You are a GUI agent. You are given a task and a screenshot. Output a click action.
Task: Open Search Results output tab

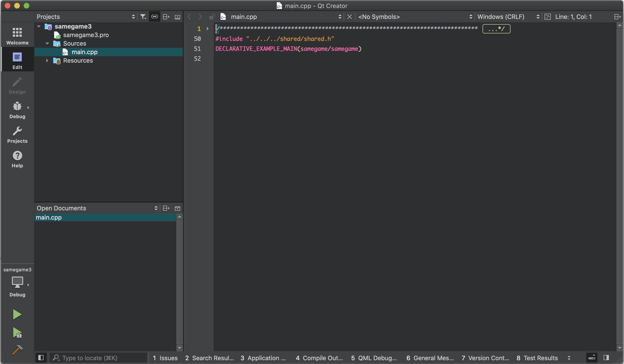tap(209, 358)
